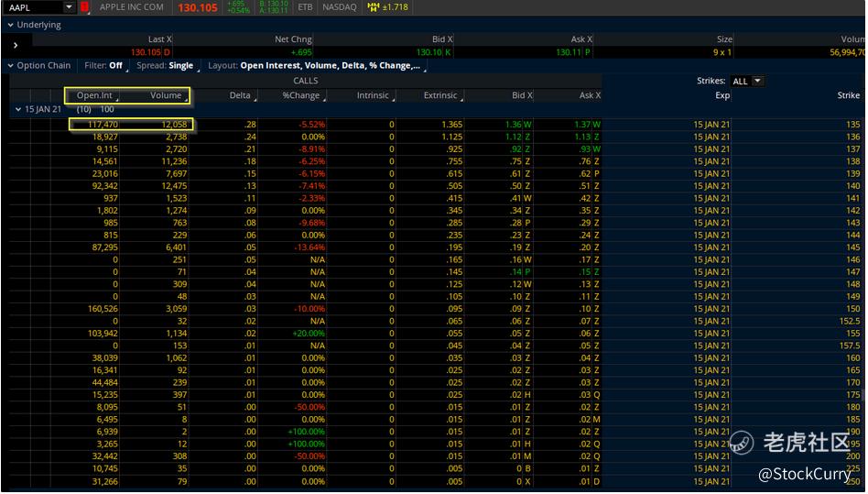
Task: Click the strike 160 cell
Action: [853, 357]
